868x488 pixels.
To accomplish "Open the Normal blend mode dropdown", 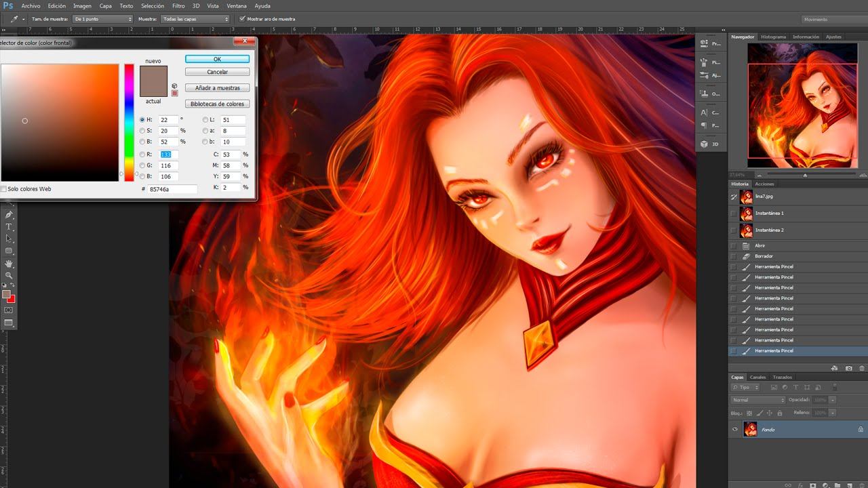I will [x=758, y=400].
